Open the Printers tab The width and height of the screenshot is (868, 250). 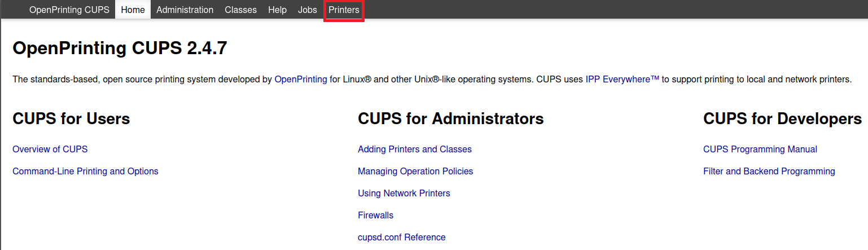pyautogui.click(x=344, y=10)
